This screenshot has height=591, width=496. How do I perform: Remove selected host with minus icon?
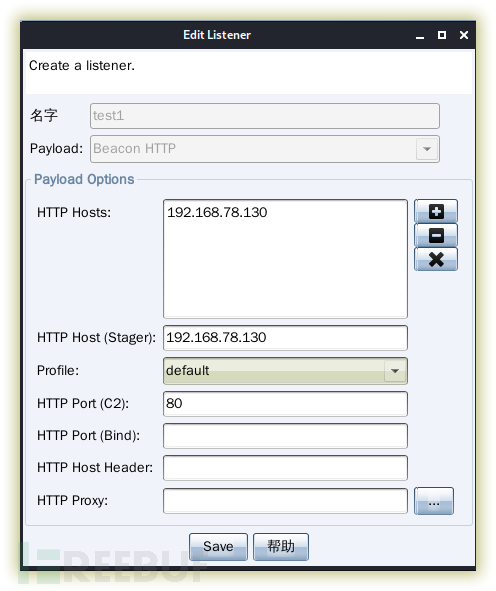(436, 235)
